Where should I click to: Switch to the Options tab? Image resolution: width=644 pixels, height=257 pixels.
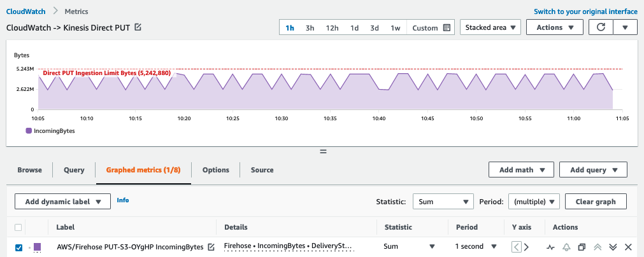215,170
